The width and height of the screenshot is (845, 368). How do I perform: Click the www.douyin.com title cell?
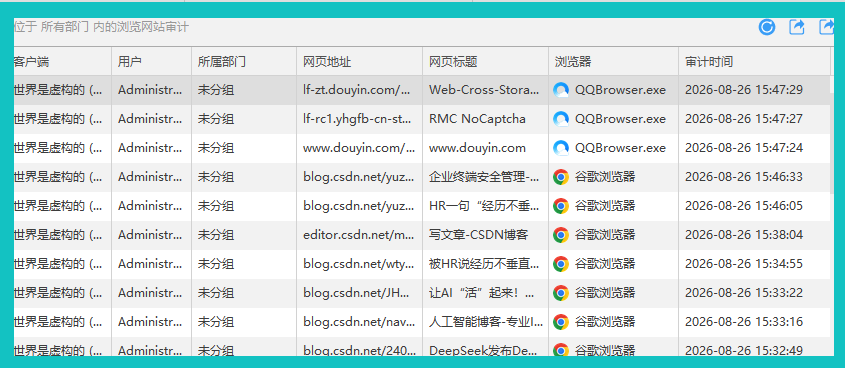point(486,148)
